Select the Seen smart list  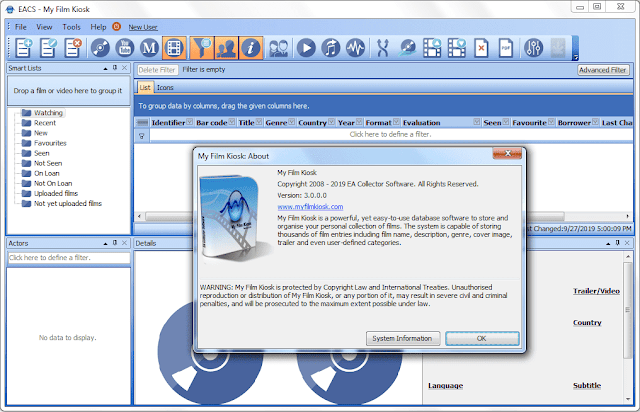click(42, 153)
